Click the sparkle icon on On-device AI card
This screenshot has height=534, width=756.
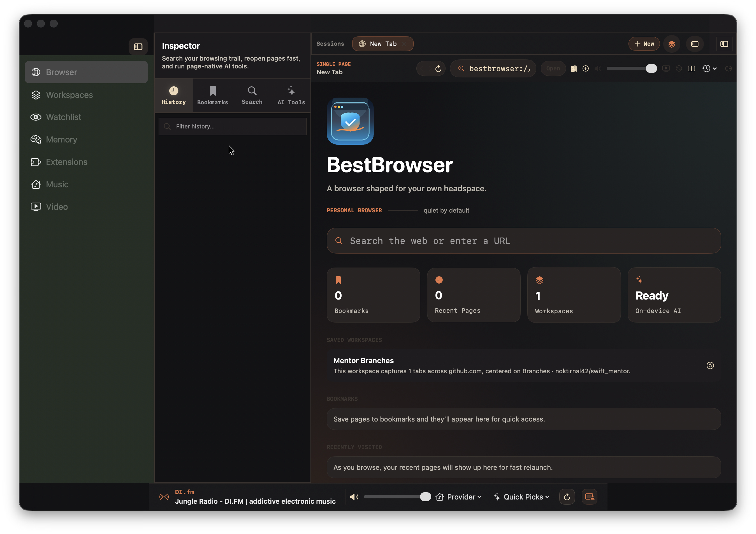point(639,280)
